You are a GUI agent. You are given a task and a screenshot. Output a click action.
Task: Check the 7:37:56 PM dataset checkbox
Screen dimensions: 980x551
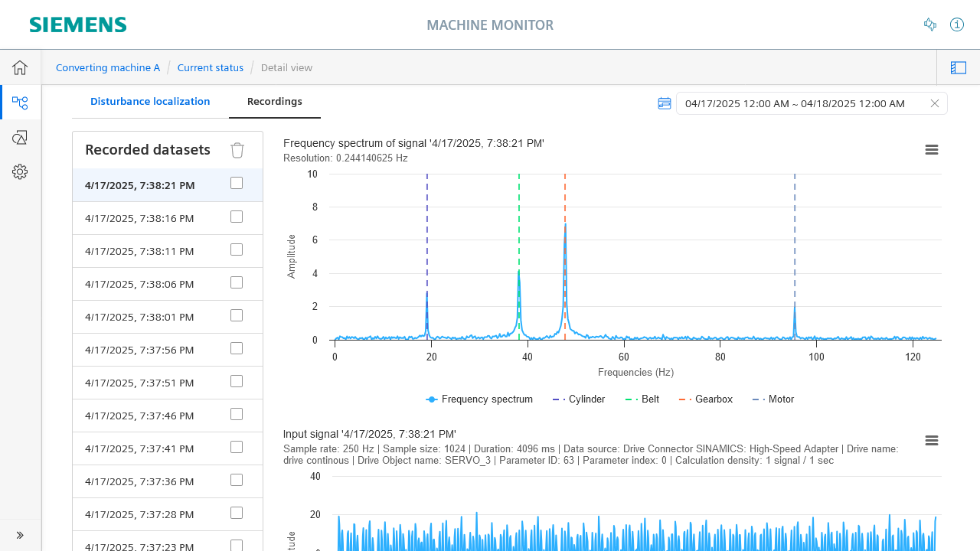(x=237, y=348)
